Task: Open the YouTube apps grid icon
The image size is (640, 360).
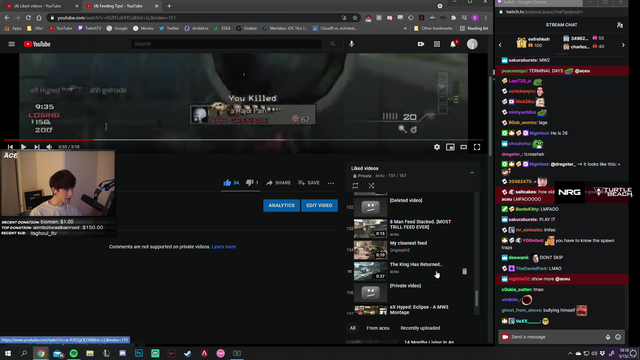Action: (437, 44)
